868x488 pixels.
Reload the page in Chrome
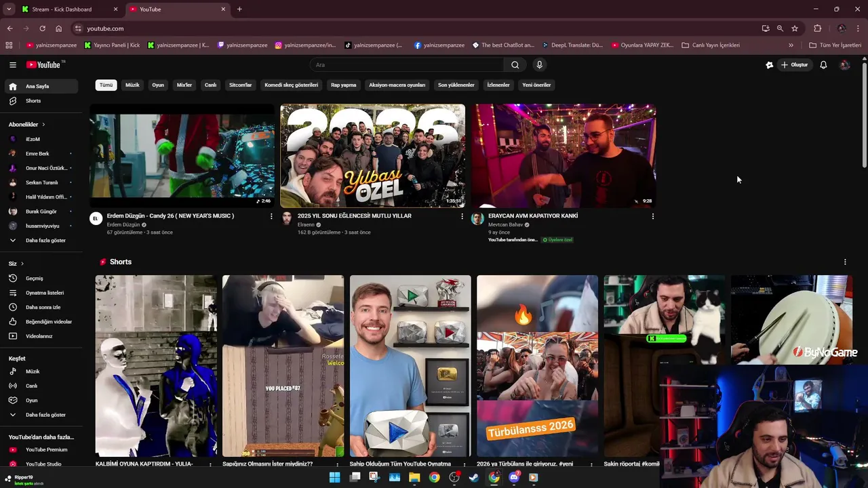[42, 28]
